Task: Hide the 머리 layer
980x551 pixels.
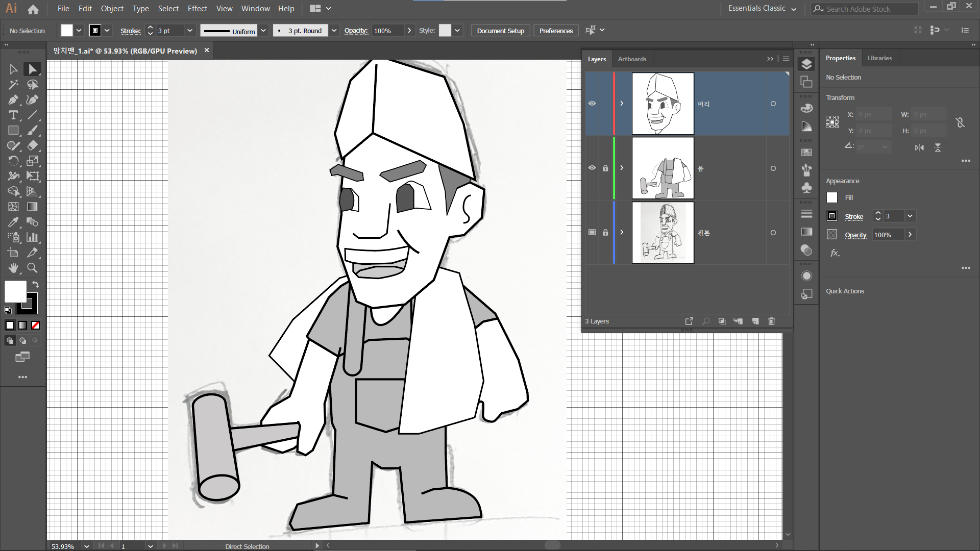Action: click(592, 104)
